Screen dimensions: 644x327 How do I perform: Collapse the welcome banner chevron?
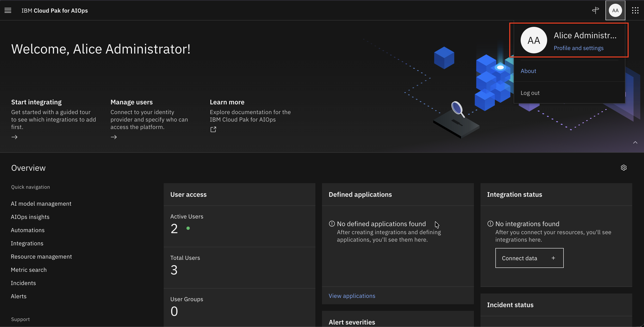[x=635, y=142]
